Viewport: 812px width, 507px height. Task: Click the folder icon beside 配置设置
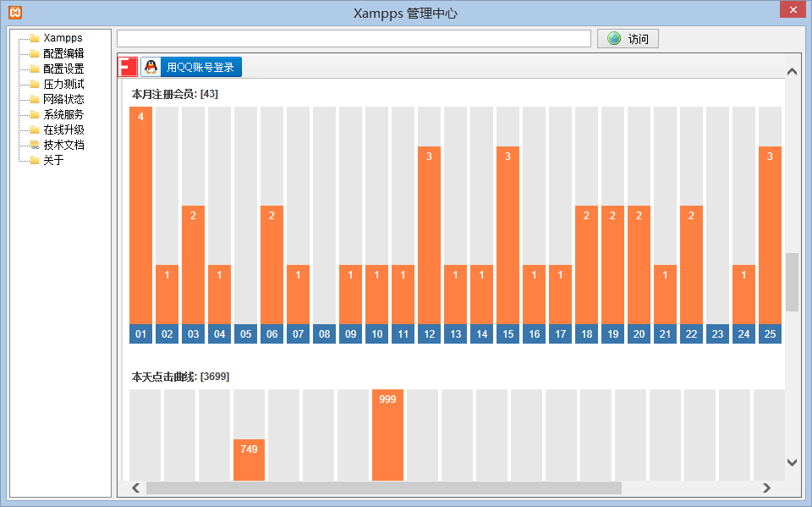pyautogui.click(x=35, y=69)
